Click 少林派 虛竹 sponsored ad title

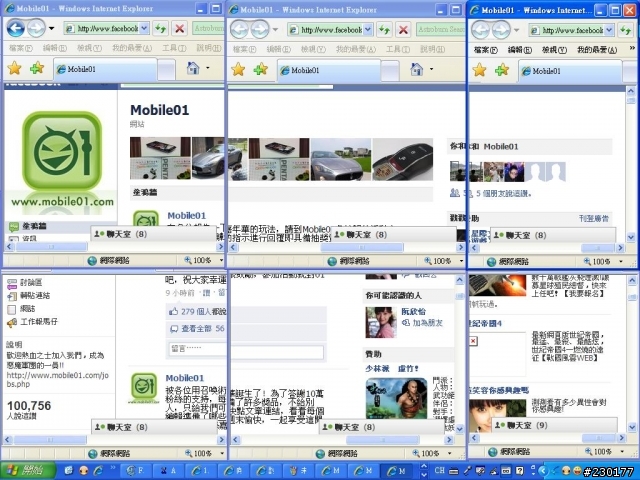point(392,369)
